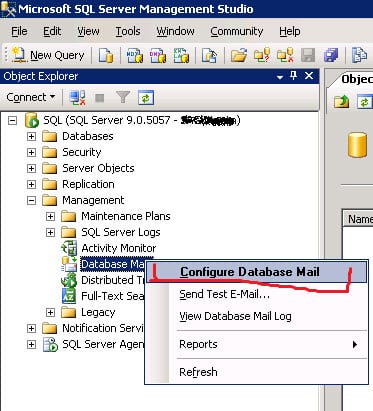Viewport: 373px width, 411px height.
Task: Click the Full-Text Search icon
Action: tap(69, 296)
